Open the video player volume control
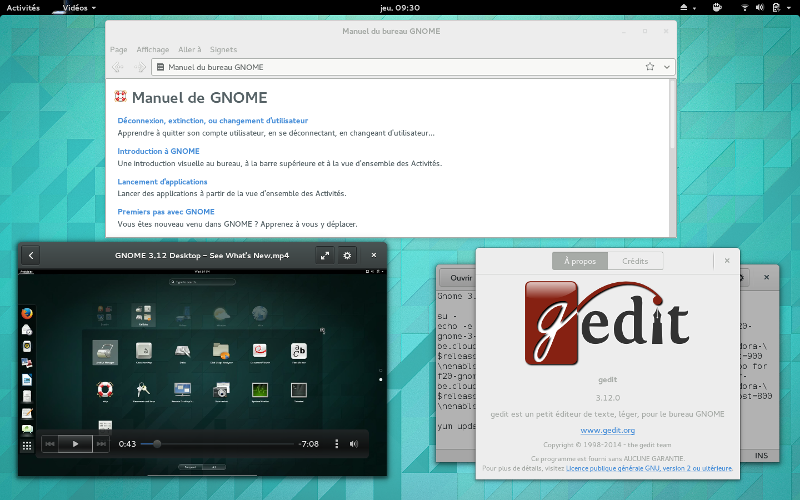Viewport: 800px width, 500px height. point(354,444)
